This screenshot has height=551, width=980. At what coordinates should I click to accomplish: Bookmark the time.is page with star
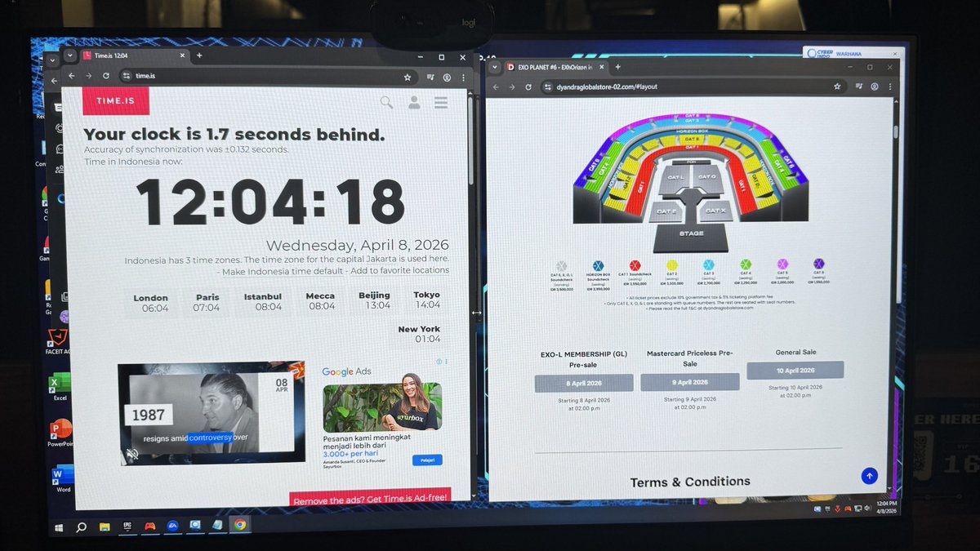[x=408, y=77]
